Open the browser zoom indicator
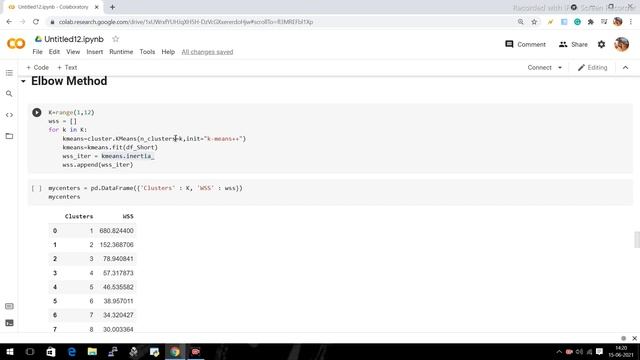 coord(520,22)
